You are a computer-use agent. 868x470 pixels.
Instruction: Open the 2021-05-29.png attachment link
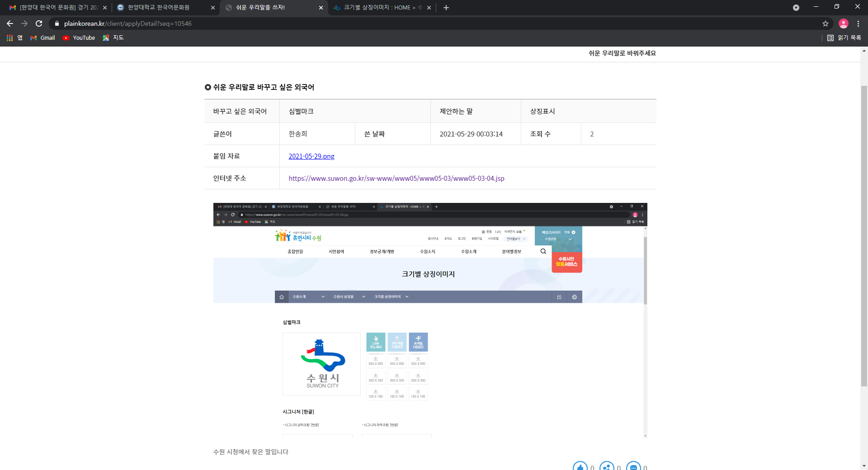pyautogui.click(x=311, y=156)
